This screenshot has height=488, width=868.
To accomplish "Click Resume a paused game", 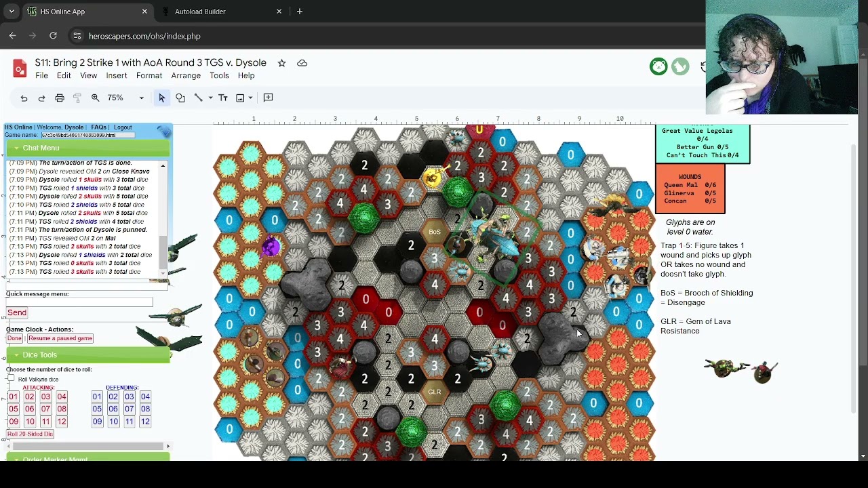I will point(60,338).
